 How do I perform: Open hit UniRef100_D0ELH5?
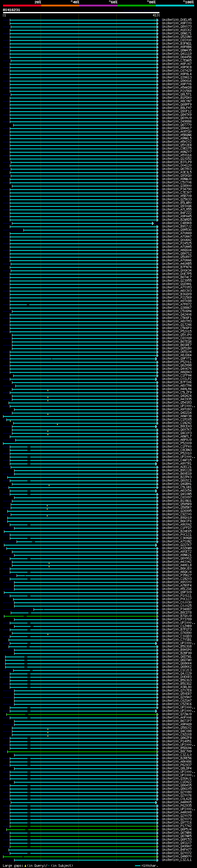coord(177,20)
